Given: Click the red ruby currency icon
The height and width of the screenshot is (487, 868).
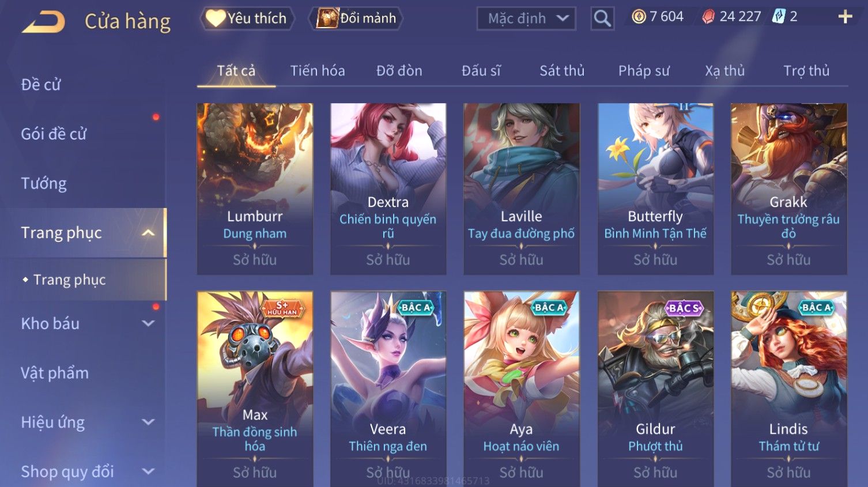Looking at the screenshot, I should click(x=708, y=17).
